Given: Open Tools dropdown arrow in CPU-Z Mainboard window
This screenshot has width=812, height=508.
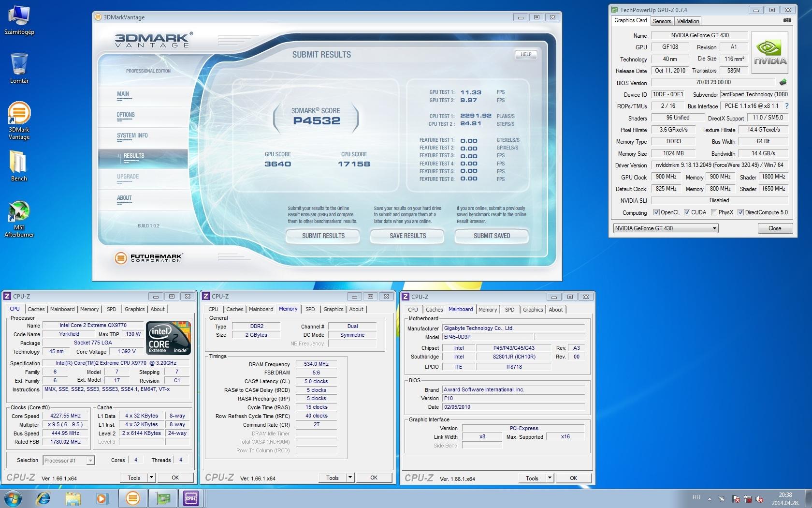Looking at the screenshot, I should pos(550,478).
